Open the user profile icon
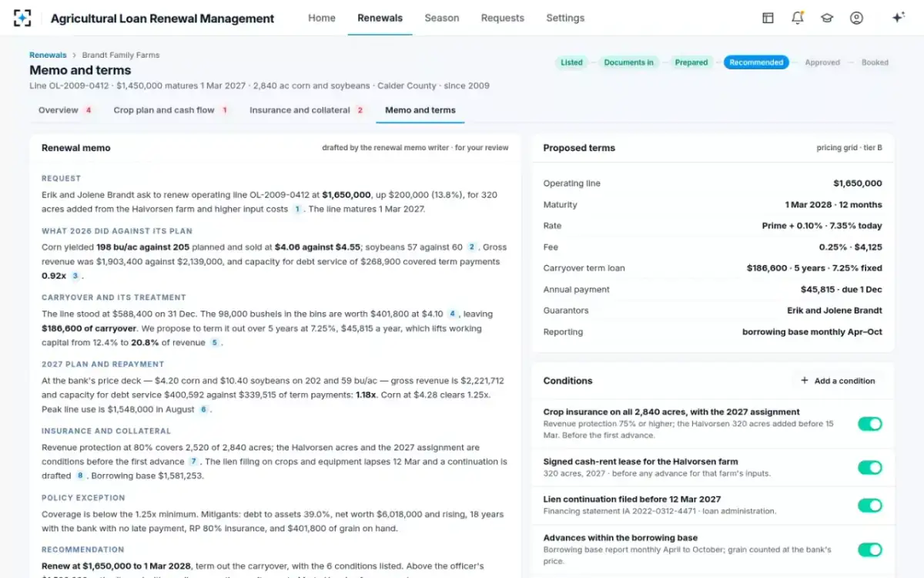The image size is (924, 578). pyautogui.click(x=856, y=18)
